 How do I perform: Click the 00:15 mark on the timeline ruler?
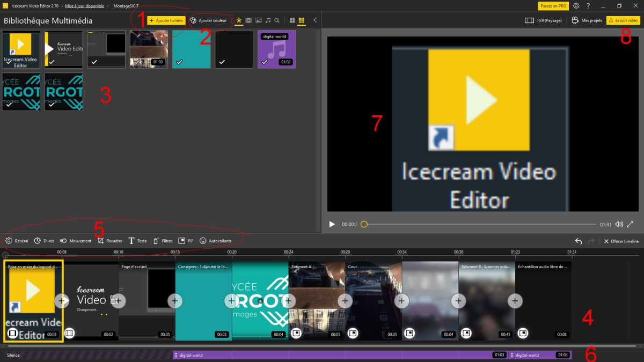(175, 252)
